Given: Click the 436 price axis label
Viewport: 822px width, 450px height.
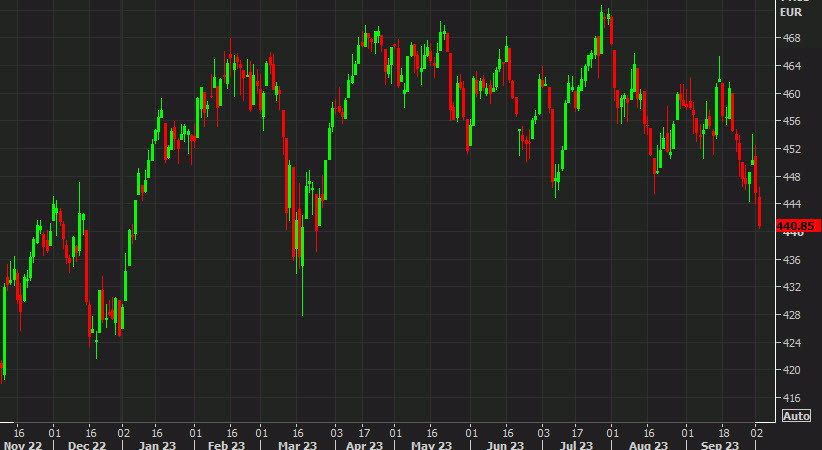Looking at the screenshot, I should coord(792,260).
